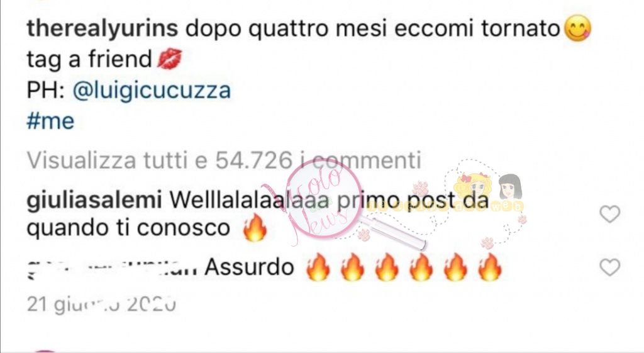Click the first fire emoji after Assurdo
Viewport: 644px width, 353px height.
coord(318,267)
